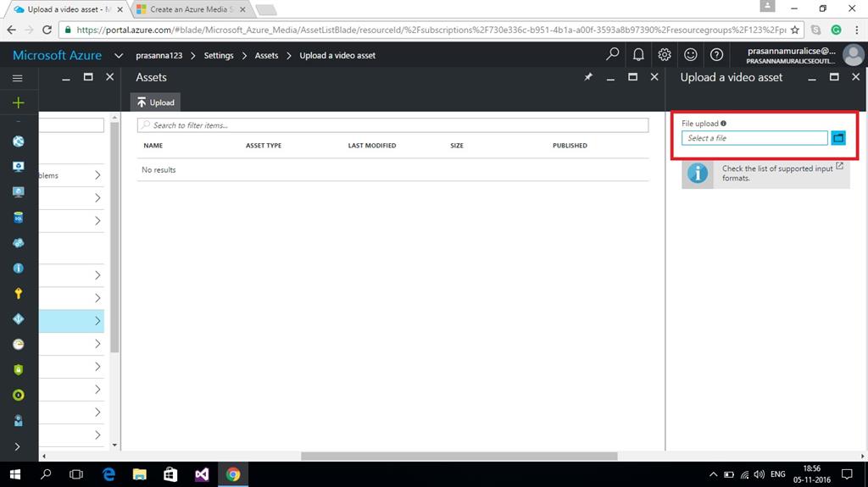Click the volume icon in system tray
Viewport: 868px width, 487px height.
tap(759, 474)
